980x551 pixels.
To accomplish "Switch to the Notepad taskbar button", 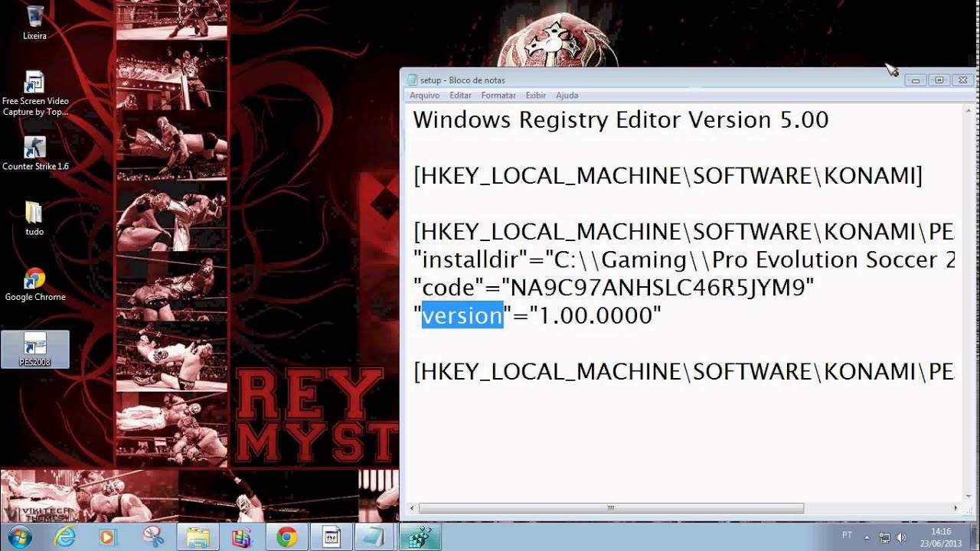I will point(375,537).
